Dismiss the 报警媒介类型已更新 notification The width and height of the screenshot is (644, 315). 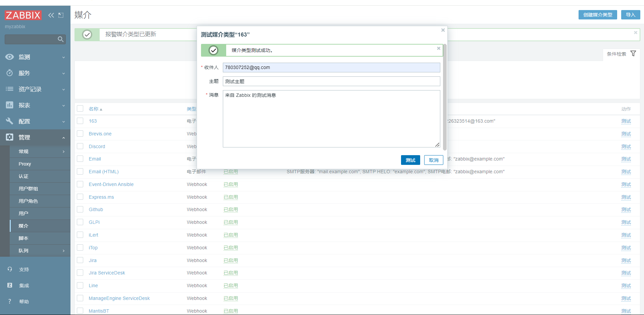pos(636,33)
